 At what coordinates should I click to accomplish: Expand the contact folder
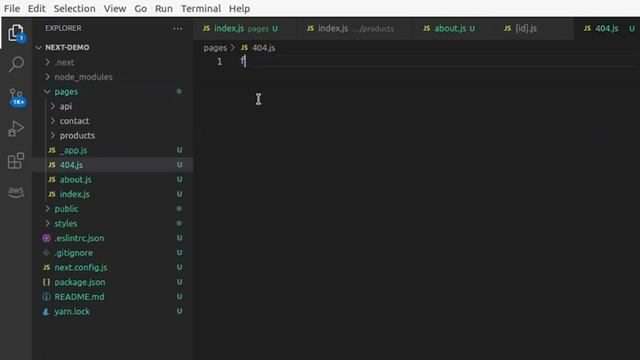point(53,121)
